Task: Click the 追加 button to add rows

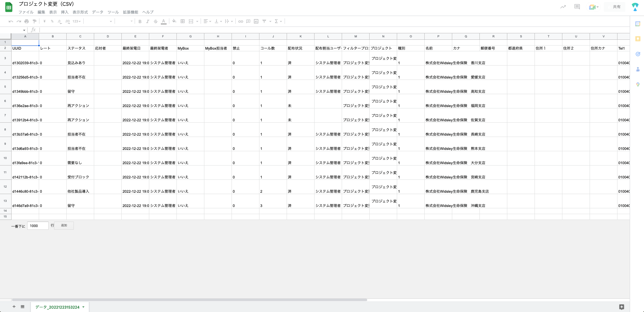Action: tap(64, 226)
